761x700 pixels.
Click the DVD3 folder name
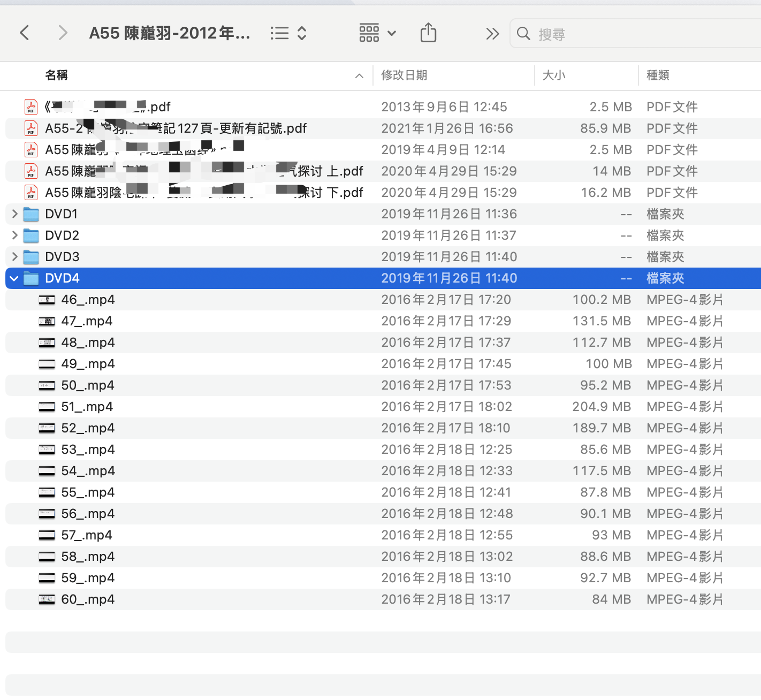click(62, 257)
